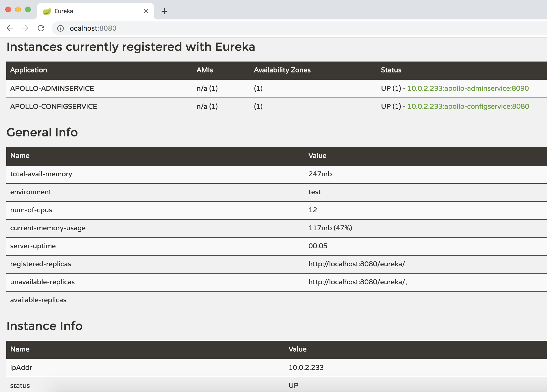Screen dimensions: 547x392
Task: Go back using the browser back arrow
Action: click(x=10, y=28)
